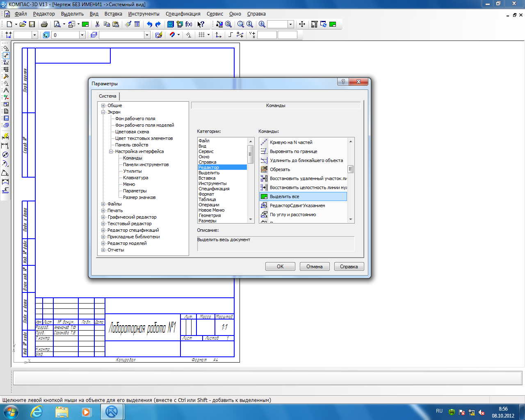
Task: Collapse the Настройка интерфейса node
Action: [111, 151]
